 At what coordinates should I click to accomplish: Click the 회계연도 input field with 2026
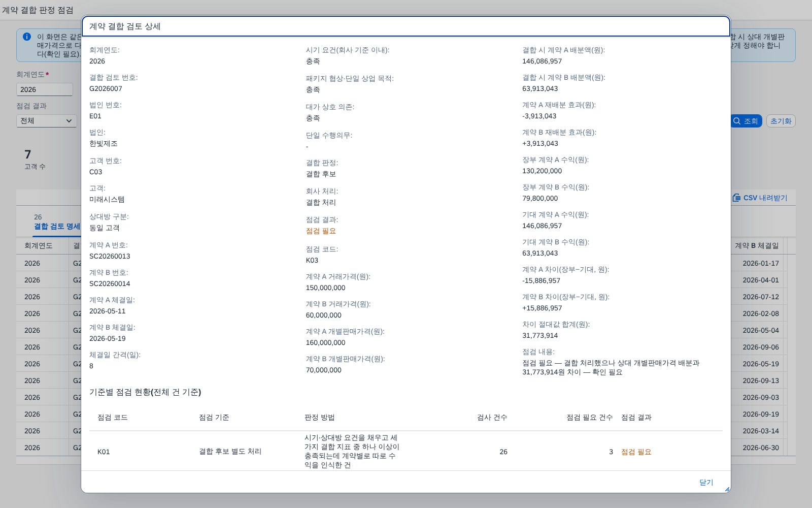click(x=45, y=89)
